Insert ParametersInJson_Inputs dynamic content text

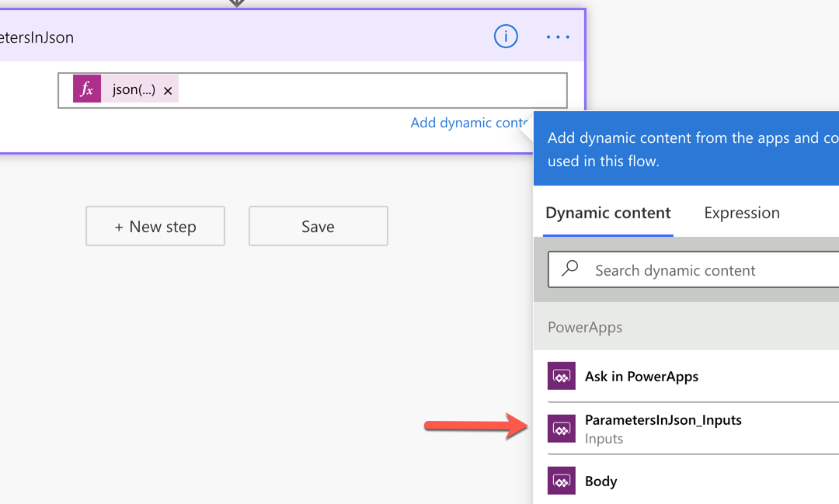(x=663, y=420)
